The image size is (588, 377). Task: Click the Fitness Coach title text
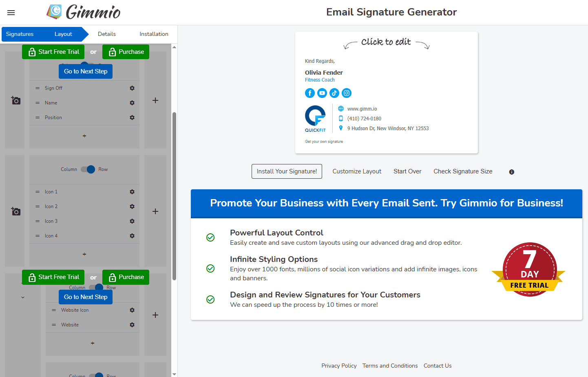320,80
